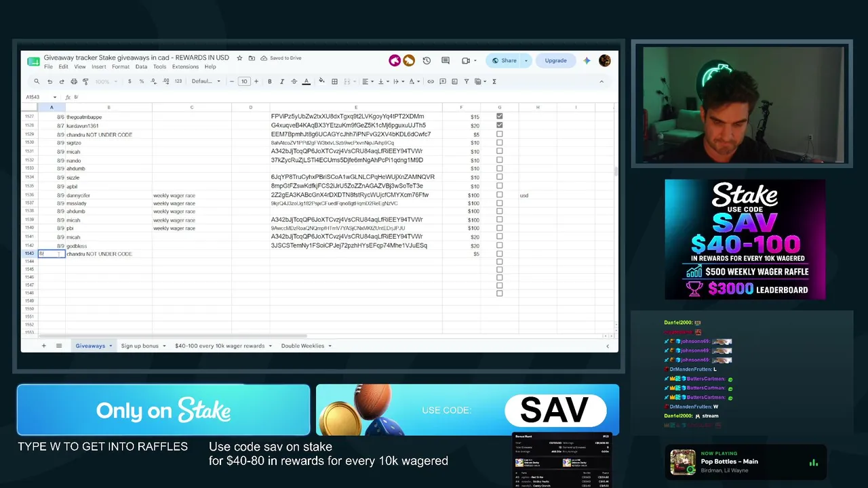Open the 123 number formats menu
The width and height of the screenshot is (868, 488).
(178, 81)
